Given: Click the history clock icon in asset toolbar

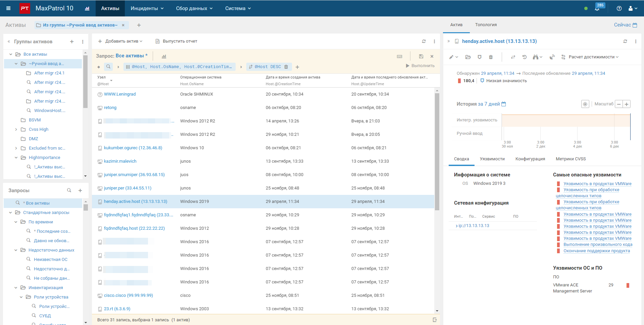Looking at the screenshot, I should (x=524, y=57).
